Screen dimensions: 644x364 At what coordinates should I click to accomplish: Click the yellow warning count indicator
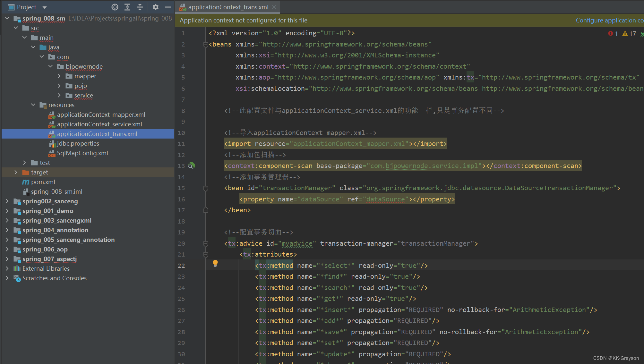click(x=629, y=34)
